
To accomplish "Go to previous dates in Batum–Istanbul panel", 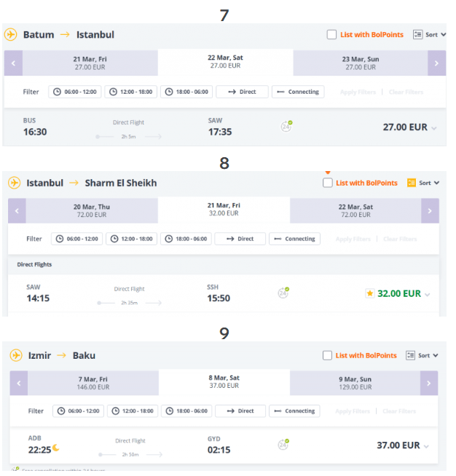I will [x=13, y=63].
